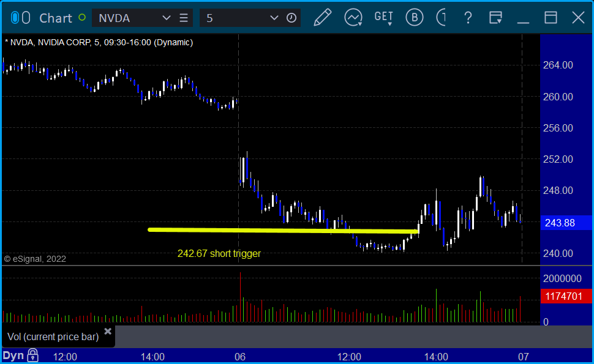The height and width of the screenshot is (364, 594).
Task: Open help with the question mark icon
Action: point(468,17)
